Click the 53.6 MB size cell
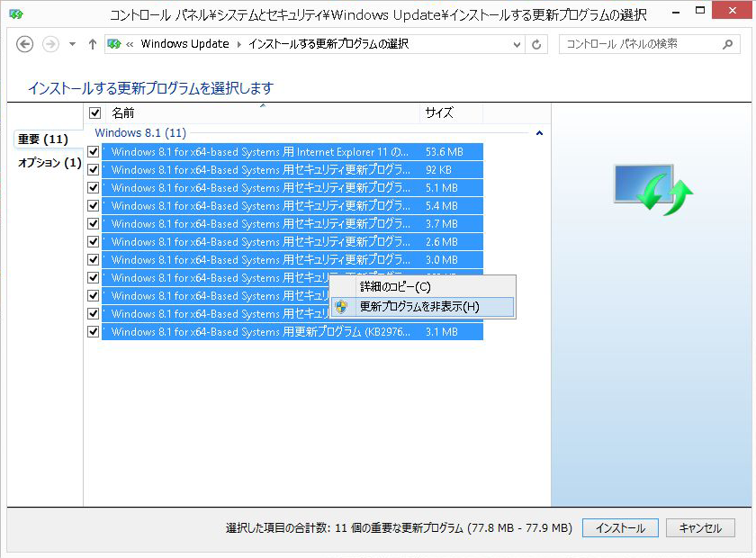 444,152
